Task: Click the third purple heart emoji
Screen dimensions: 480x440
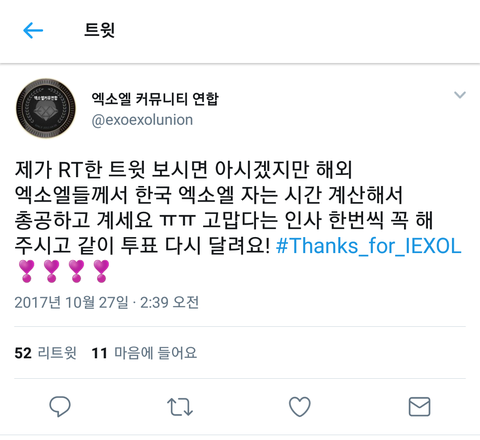Action: (76, 271)
